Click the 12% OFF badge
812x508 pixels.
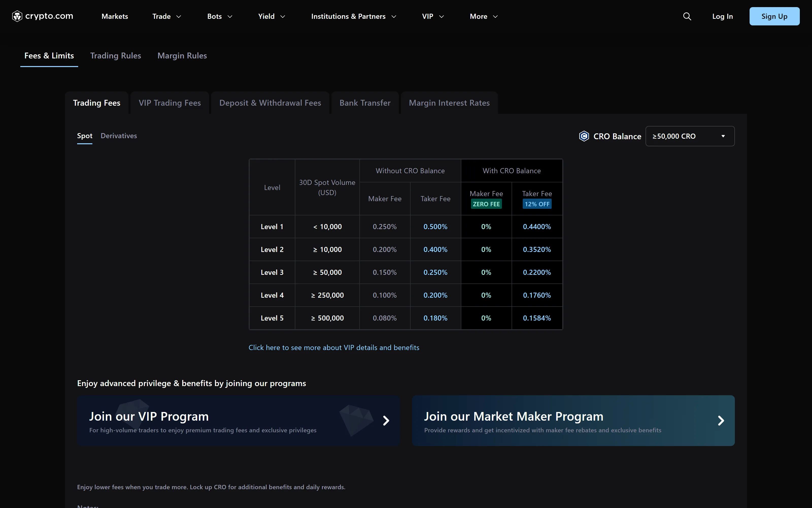(x=537, y=204)
